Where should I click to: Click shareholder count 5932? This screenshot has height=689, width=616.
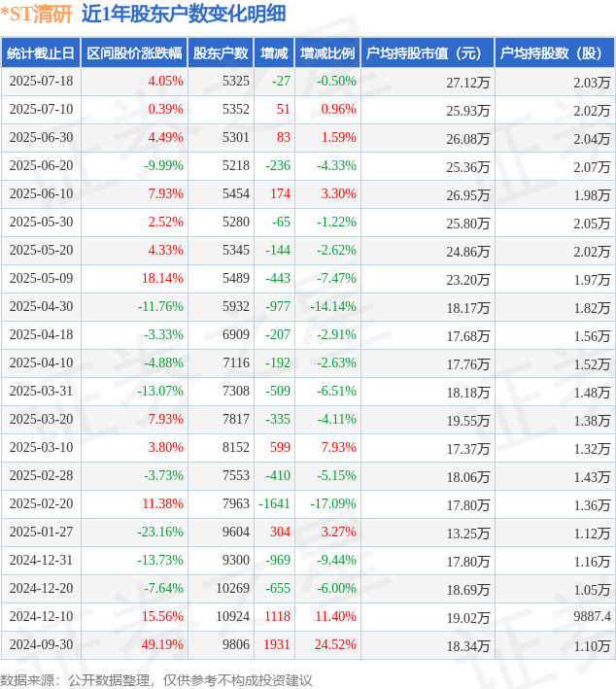pyautogui.click(x=236, y=306)
